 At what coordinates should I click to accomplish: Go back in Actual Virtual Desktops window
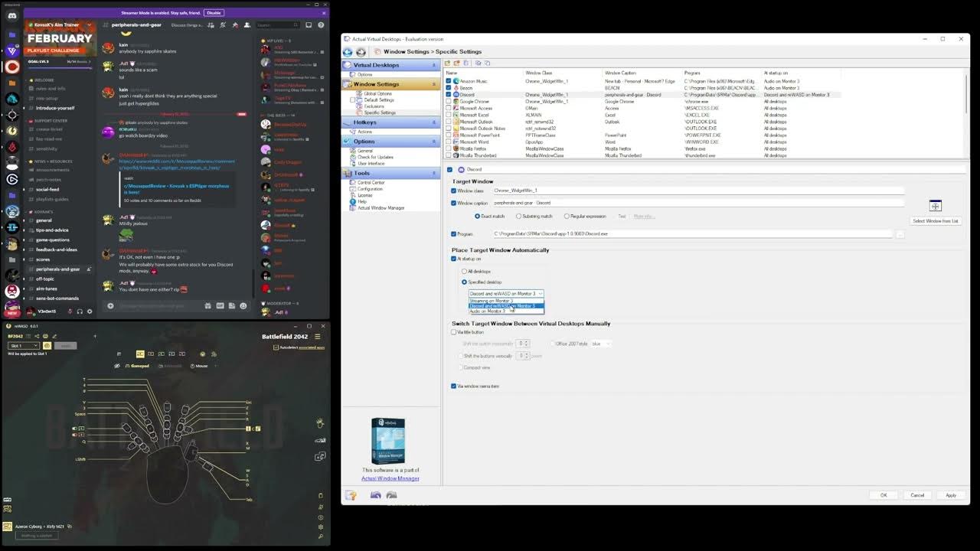point(348,52)
